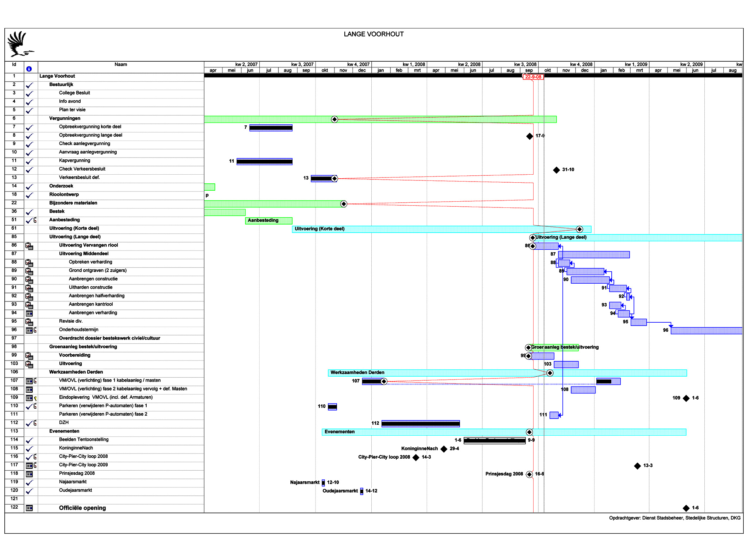The width and height of the screenshot is (747, 560).
Task: Click the Uitvoering (Korte deel) summary bar
Action: pyautogui.click(x=441, y=229)
